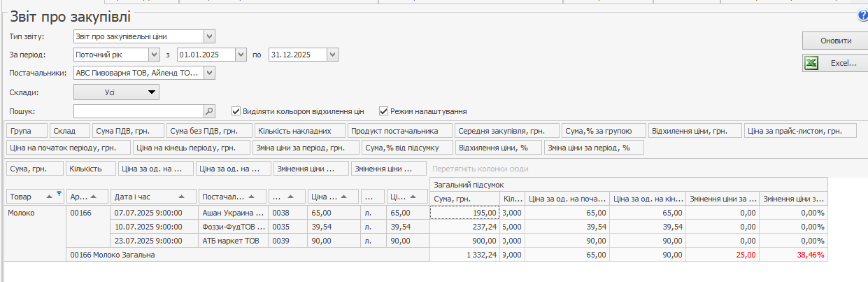The height and width of the screenshot is (282, 868).
Task: Open the Склади Усі dropdown
Action: [116, 92]
